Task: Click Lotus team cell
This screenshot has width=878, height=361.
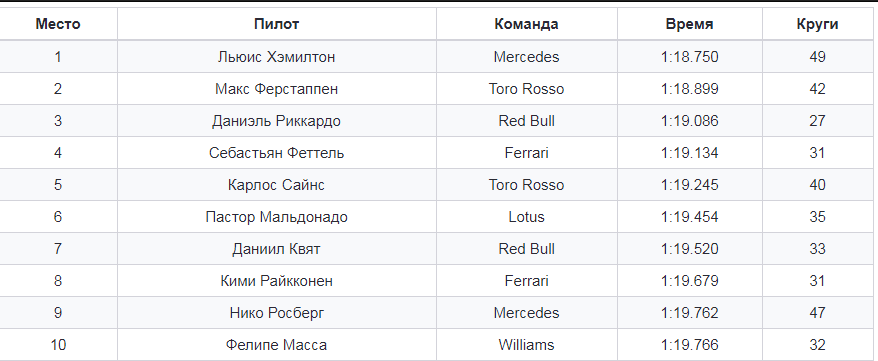Action: click(526, 217)
